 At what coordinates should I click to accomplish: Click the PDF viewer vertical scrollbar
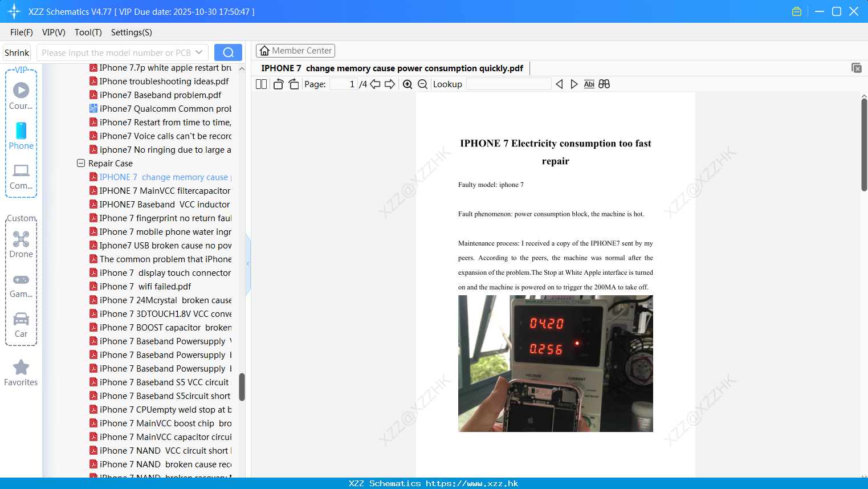864,145
